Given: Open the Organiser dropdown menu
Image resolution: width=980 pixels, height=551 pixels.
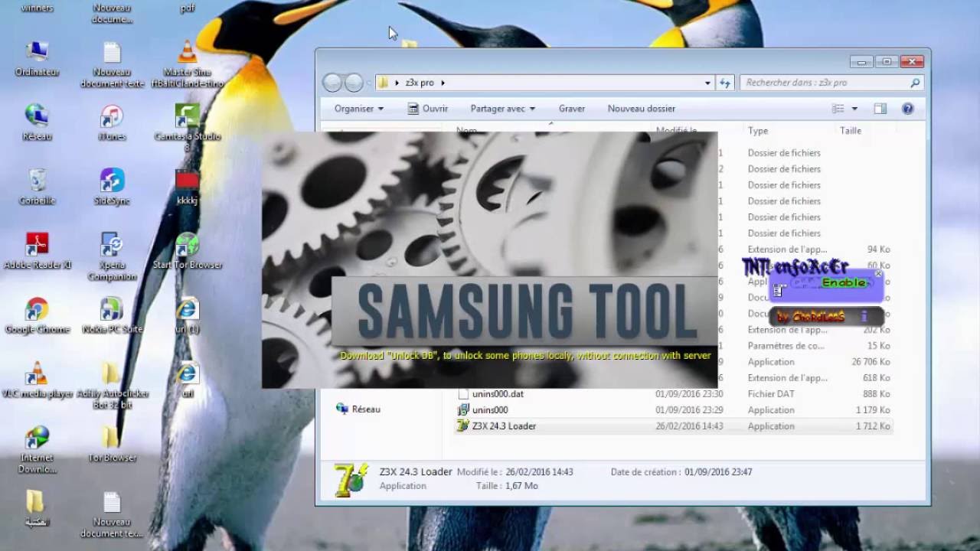Looking at the screenshot, I should point(359,109).
